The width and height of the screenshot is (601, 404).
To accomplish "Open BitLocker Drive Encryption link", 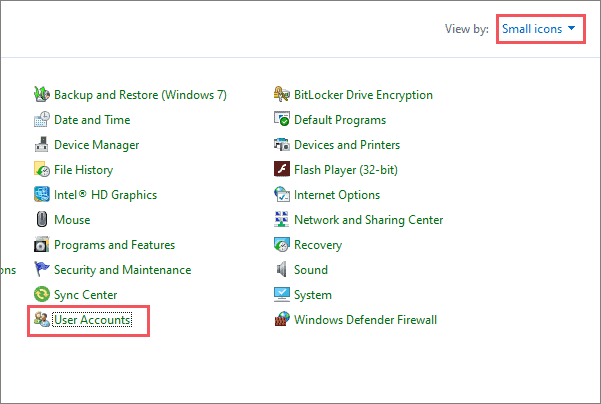I will click(363, 95).
